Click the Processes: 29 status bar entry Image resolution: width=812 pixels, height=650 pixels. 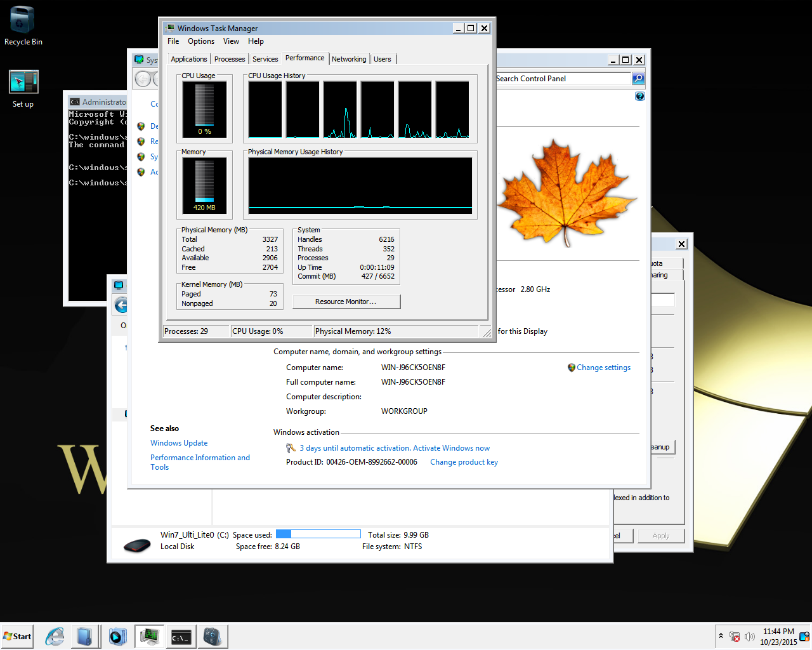(195, 331)
